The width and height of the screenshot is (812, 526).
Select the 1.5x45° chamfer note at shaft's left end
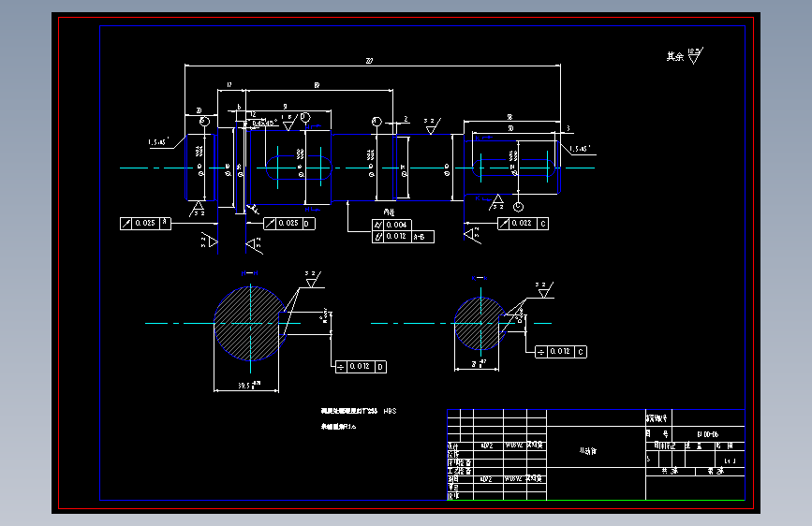(158, 141)
